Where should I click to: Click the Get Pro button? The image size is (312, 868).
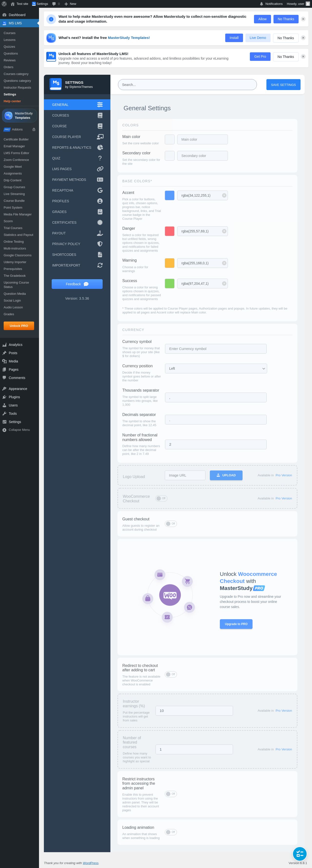coord(260,57)
